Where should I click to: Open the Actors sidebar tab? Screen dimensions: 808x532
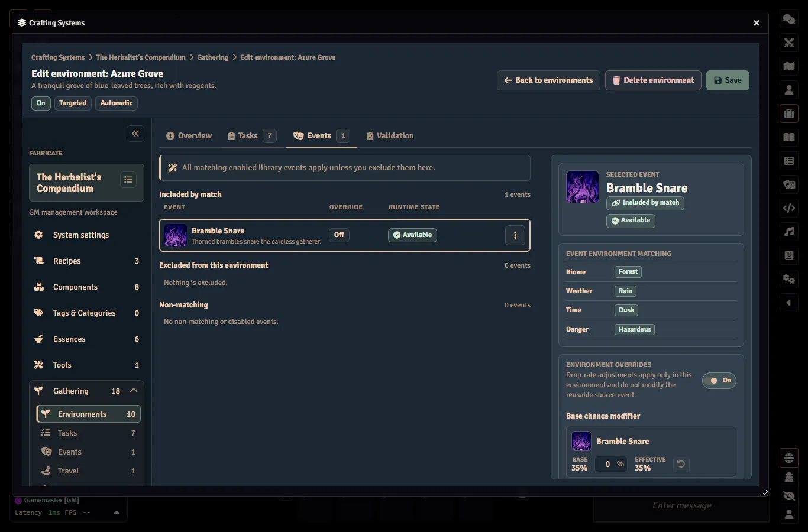coord(789,90)
